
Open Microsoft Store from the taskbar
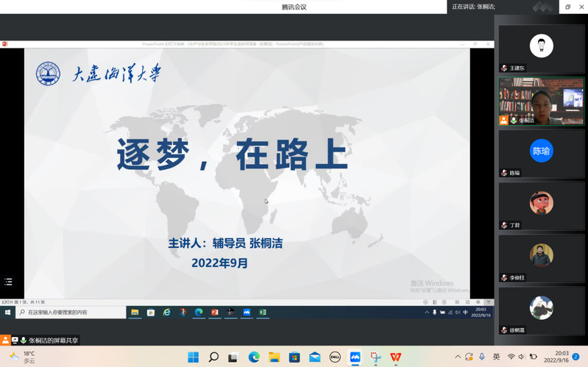coord(294,357)
